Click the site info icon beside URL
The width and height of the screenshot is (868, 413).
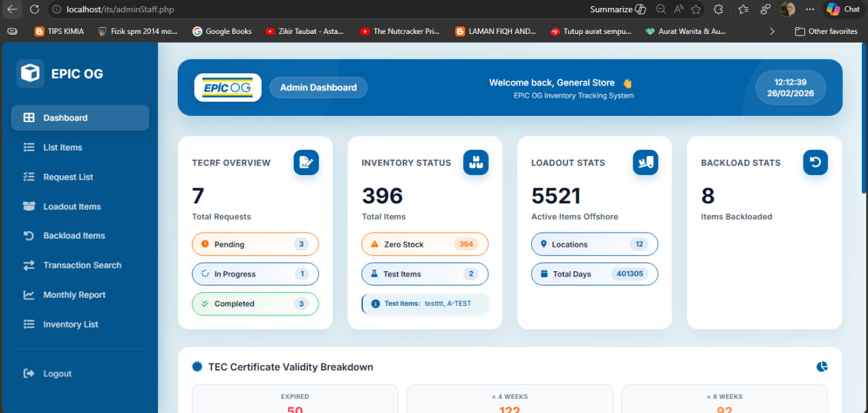tap(56, 9)
